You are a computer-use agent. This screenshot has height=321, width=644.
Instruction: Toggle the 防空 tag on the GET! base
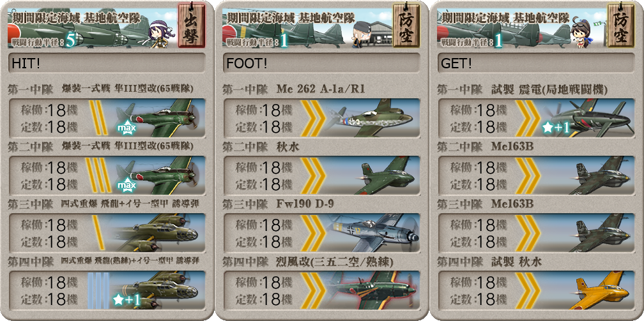620,25
